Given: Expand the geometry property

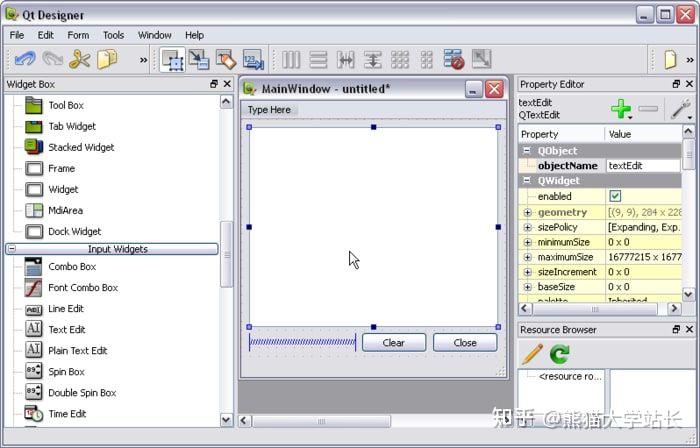Looking at the screenshot, I should point(527,212).
